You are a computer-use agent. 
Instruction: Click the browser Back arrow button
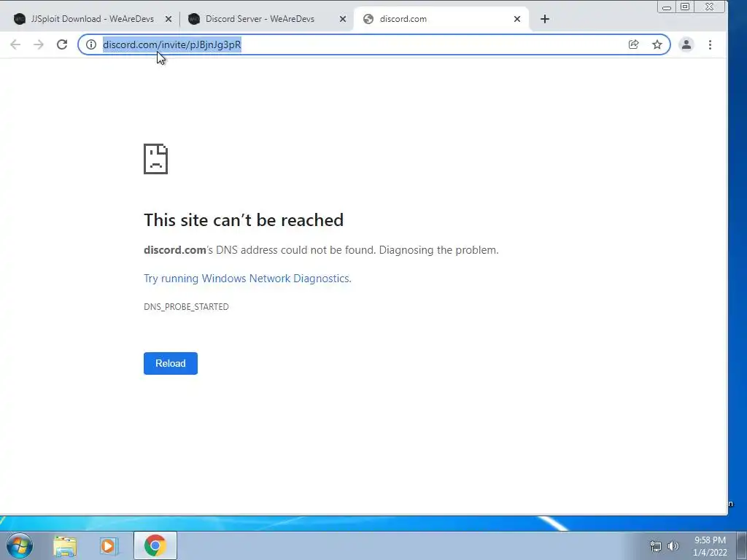[15, 44]
